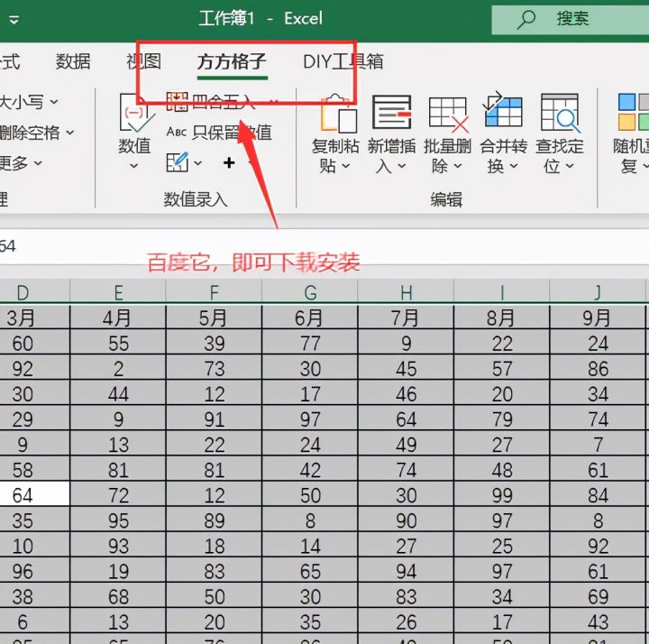Expand the 大小写 dropdown

[x=54, y=101]
